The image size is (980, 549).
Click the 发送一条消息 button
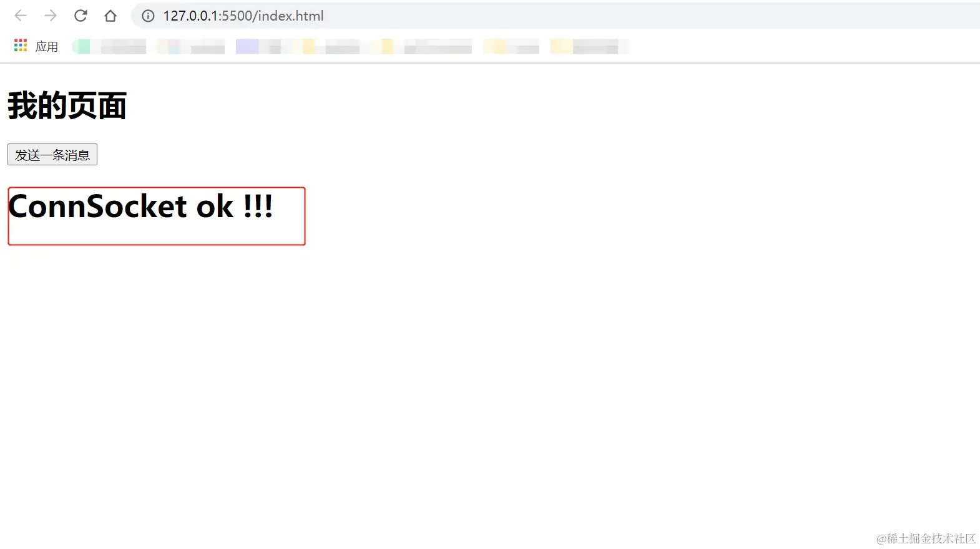click(52, 155)
